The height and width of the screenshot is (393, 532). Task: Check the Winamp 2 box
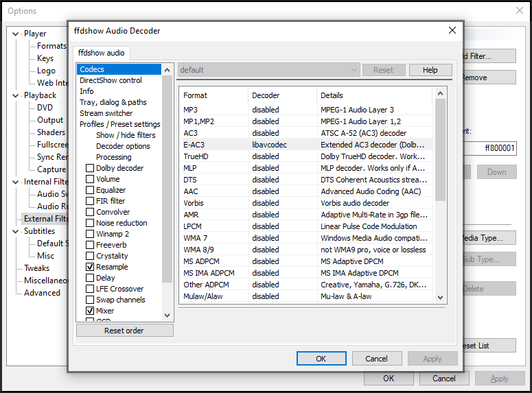pos(90,234)
